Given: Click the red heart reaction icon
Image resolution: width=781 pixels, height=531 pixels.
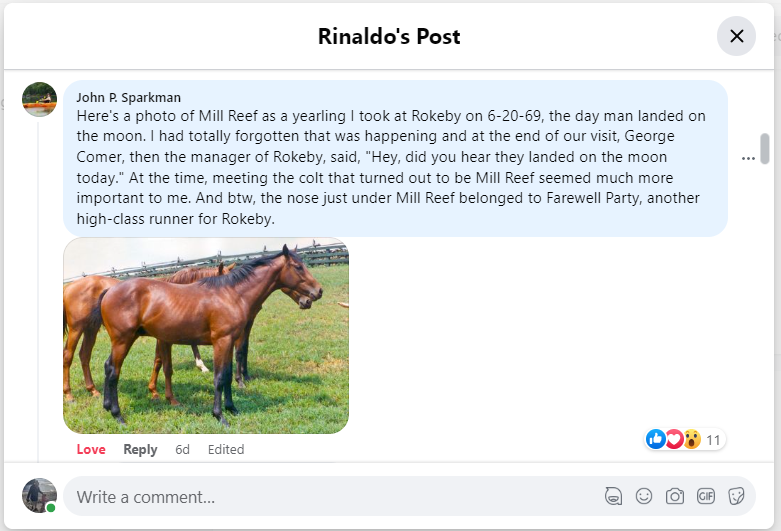Looking at the screenshot, I should tap(674, 439).
